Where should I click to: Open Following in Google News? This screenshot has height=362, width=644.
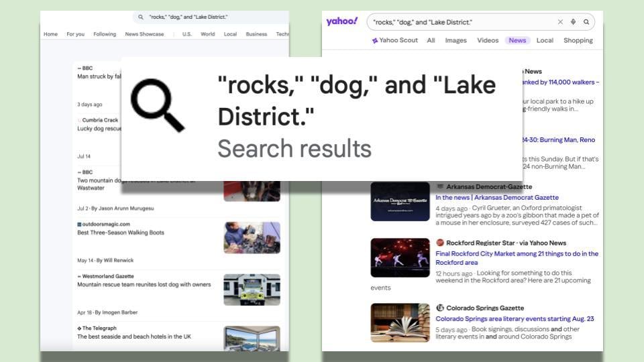point(105,34)
